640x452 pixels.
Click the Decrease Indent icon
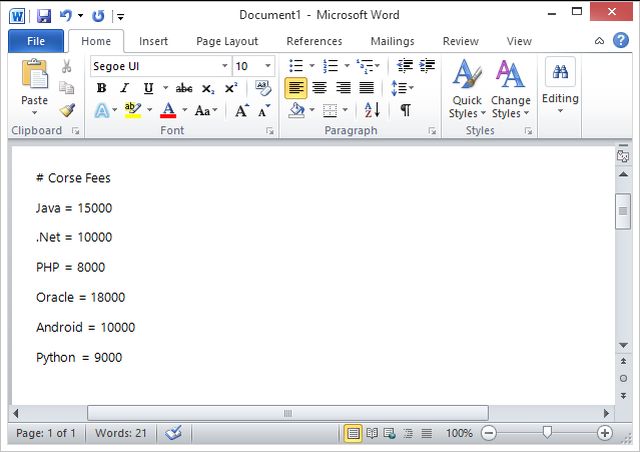point(404,66)
